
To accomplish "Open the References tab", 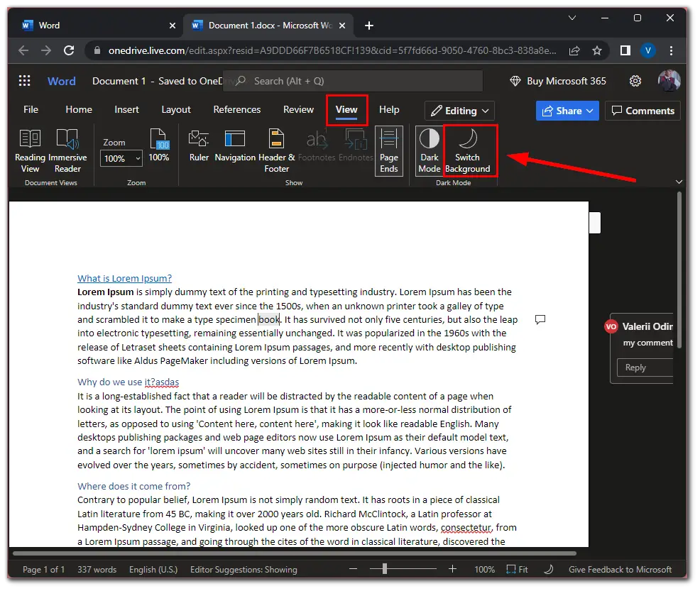I will click(236, 110).
